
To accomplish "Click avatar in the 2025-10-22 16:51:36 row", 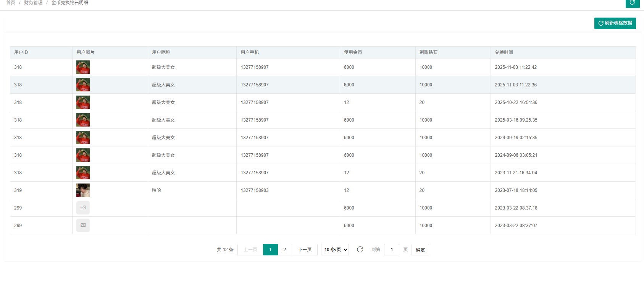I will tap(83, 102).
